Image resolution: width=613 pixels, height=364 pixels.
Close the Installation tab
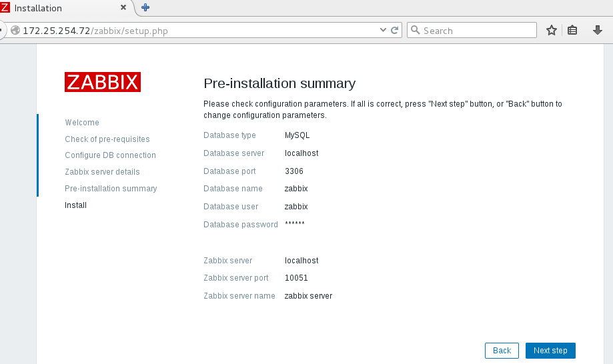[x=123, y=7]
